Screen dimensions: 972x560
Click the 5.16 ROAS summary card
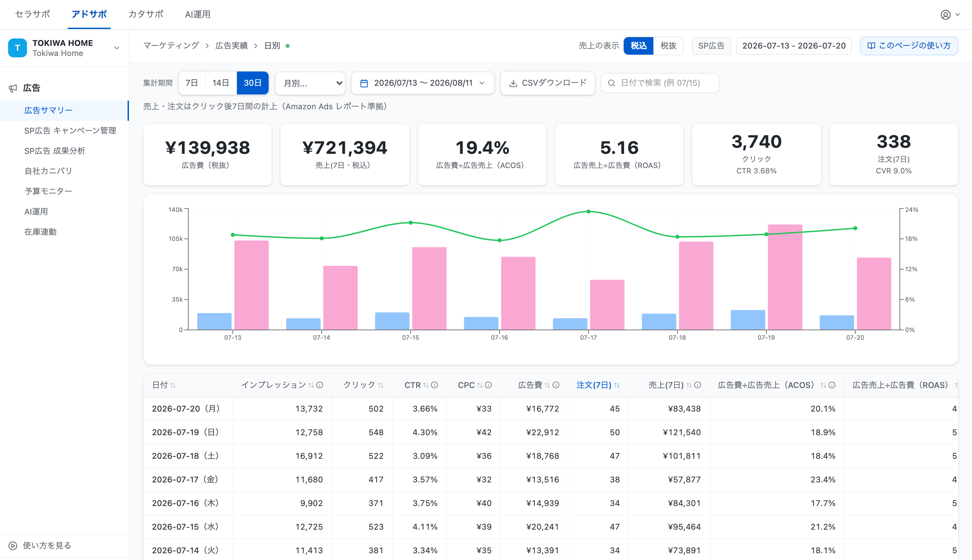619,155
